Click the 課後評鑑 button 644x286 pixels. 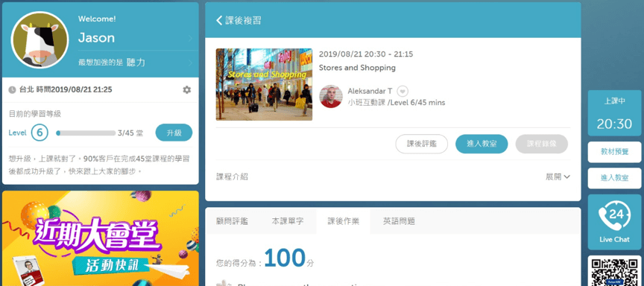pos(421,144)
